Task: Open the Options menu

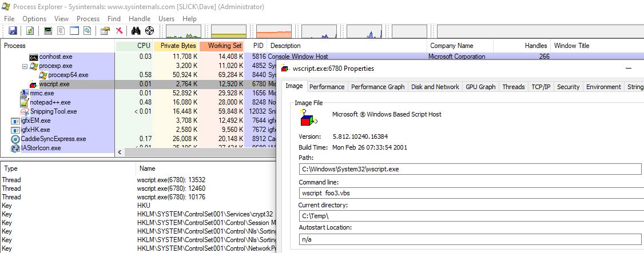Action: pos(34,18)
